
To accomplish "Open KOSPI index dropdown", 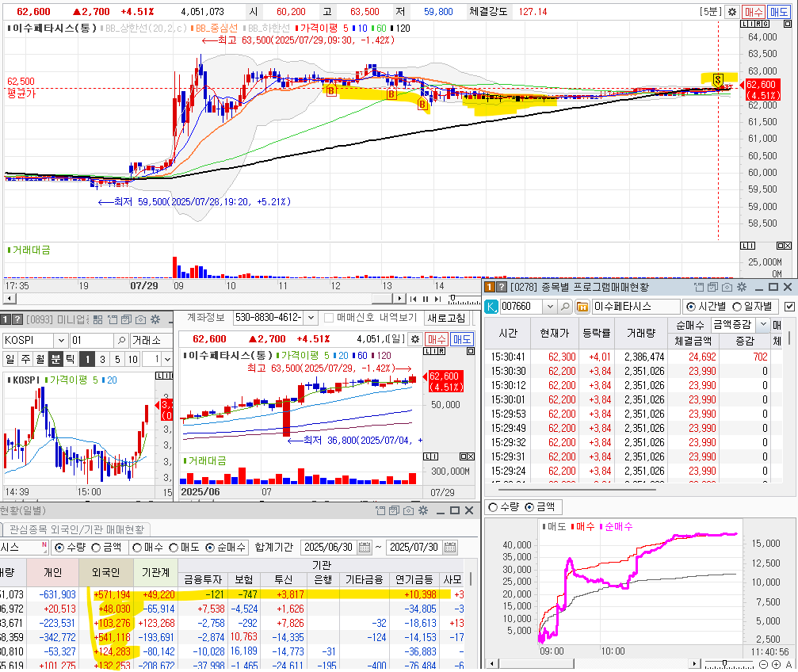I will click(x=61, y=340).
